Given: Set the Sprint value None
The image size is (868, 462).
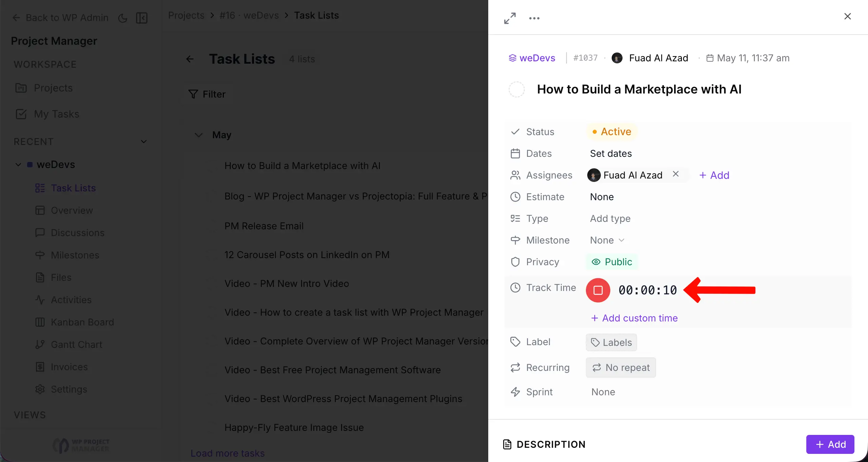Looking at the screenshot, I should (603, 392).
